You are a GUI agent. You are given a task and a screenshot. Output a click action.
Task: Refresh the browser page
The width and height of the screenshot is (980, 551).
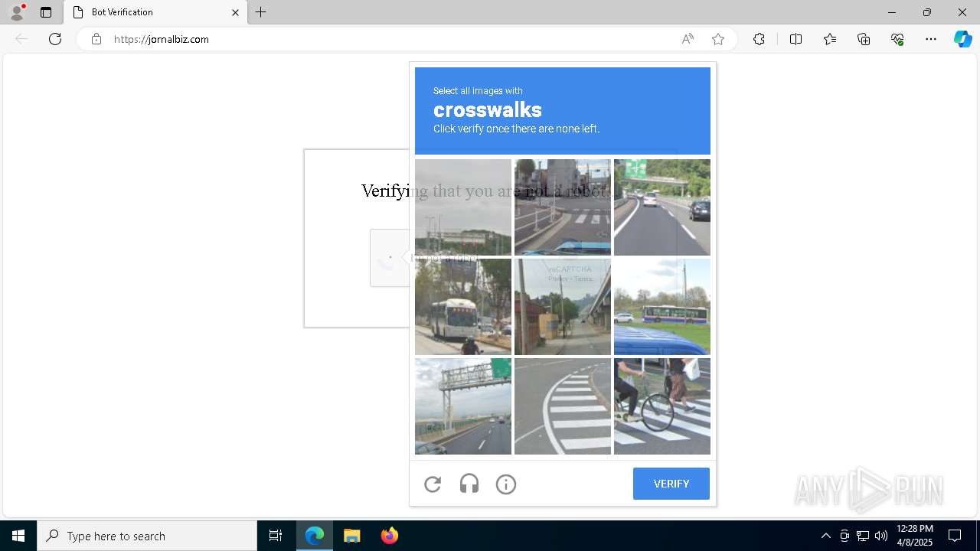pos(55,39)
